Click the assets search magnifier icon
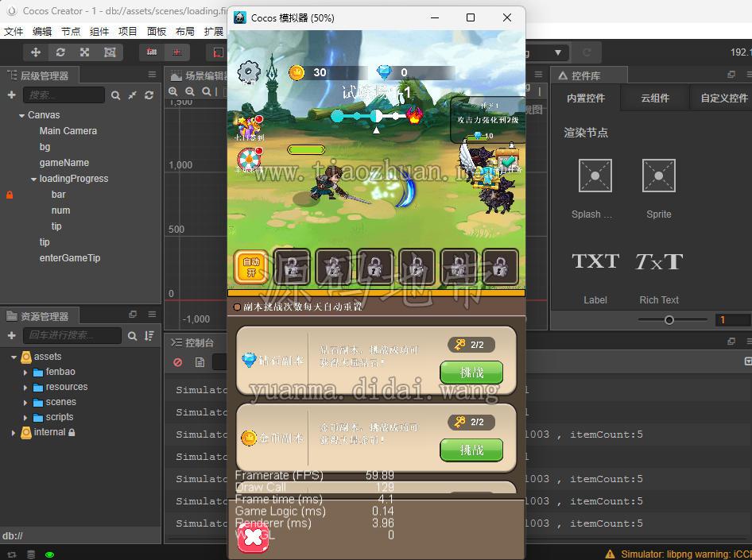The width and height of the screenshot is (752, 560). pyautogui.click(x=133, y=336)
